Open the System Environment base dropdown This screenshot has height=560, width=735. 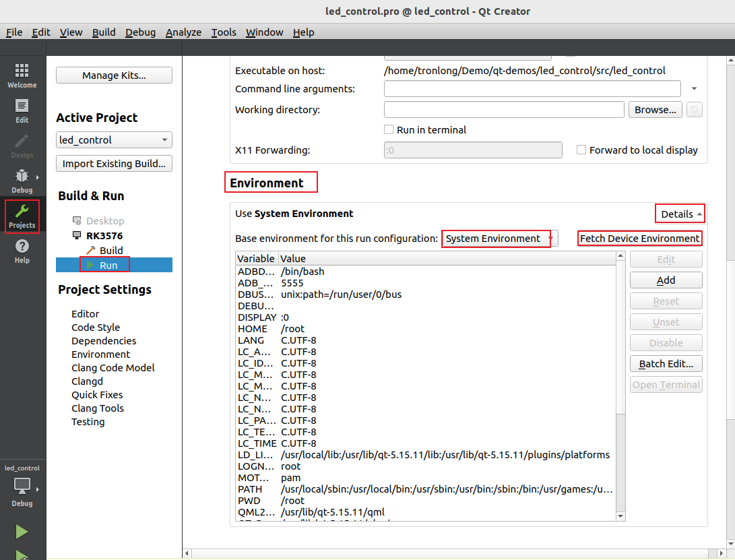click(x=500, y=239)
